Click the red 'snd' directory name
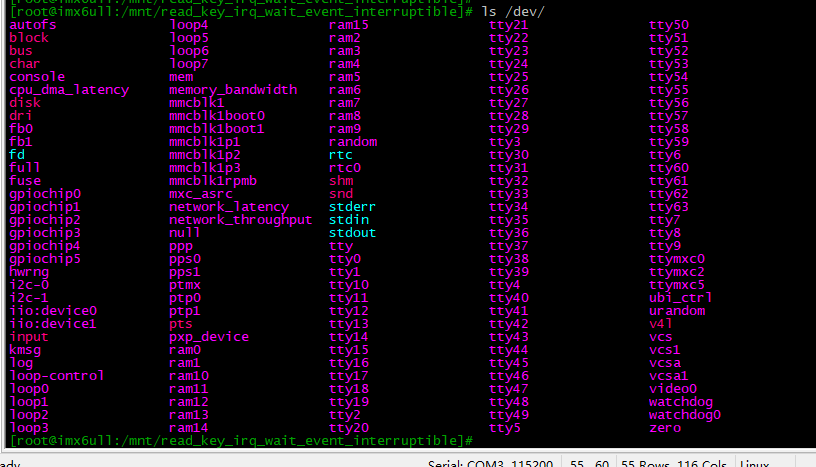This screenshot has height=467, width=816. pyautogui.click(x=341, y=194)
